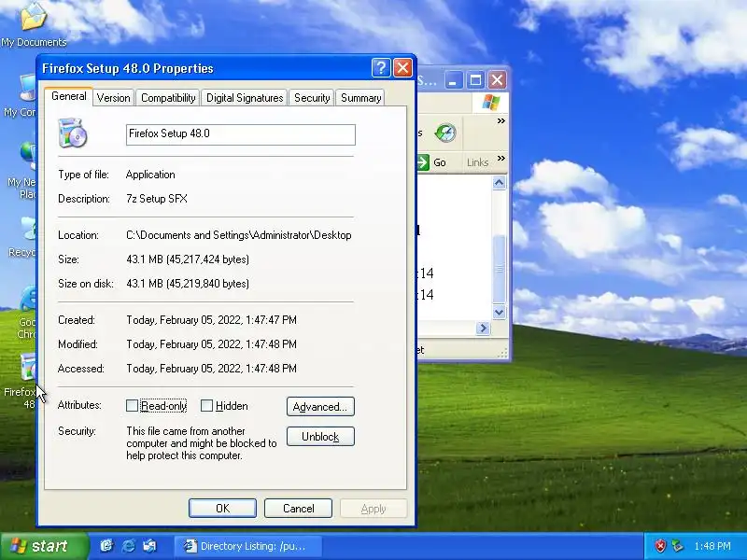Click the red security shield tray icon
The width and height of the screenshot is (747, 560).
tap(660, 546)
